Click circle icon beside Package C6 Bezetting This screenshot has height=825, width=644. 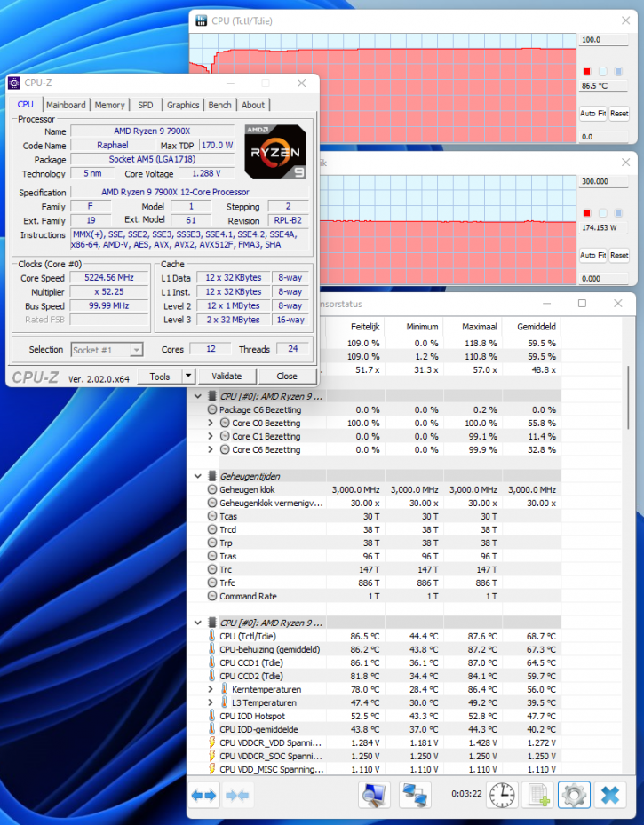212,409
